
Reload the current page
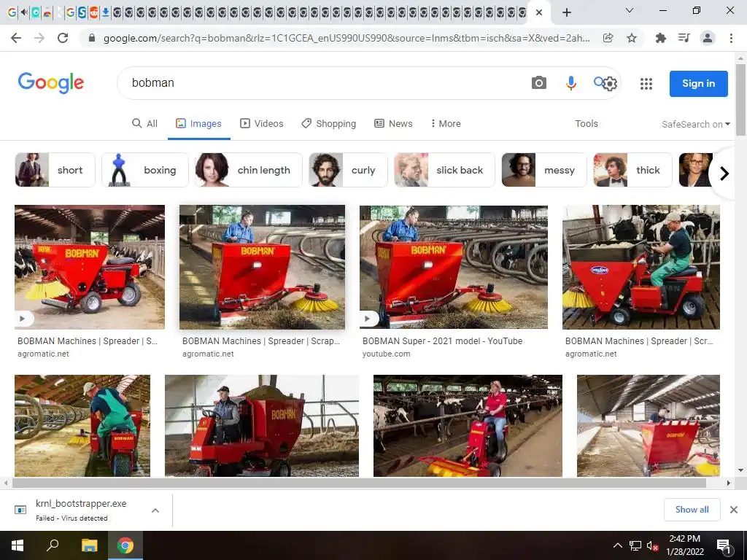click(x=63, y=38)
